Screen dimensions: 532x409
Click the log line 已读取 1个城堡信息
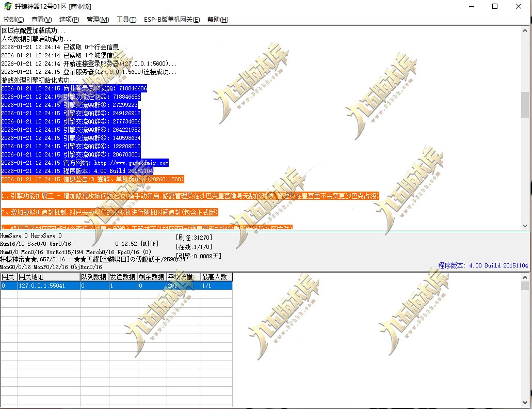pos(64,55)
